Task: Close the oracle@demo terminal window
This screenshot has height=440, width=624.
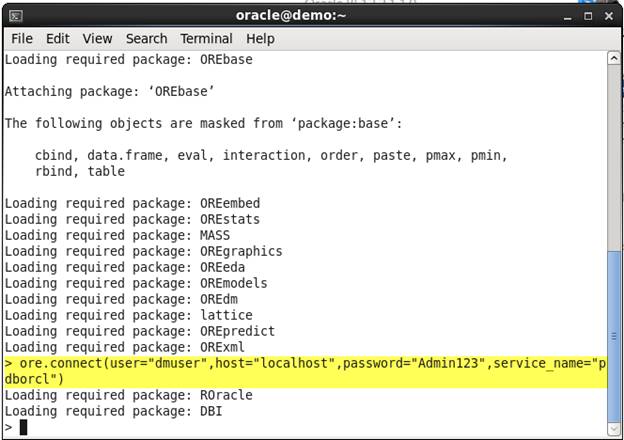Action: tap(608, 15)
